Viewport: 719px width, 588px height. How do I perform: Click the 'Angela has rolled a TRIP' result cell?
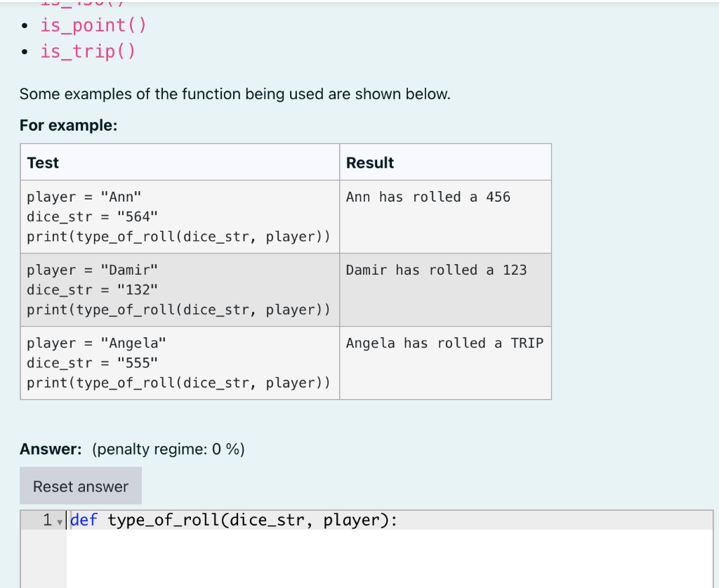click(x=444, y=343)
